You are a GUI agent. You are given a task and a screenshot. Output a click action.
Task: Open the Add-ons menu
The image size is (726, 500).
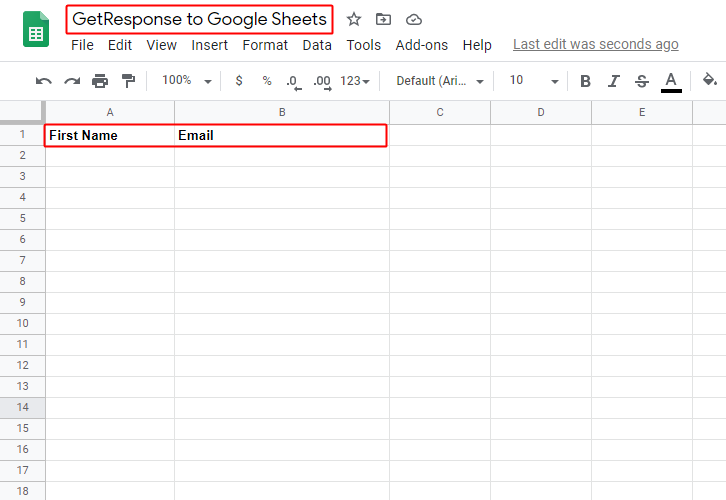point(422,45)
